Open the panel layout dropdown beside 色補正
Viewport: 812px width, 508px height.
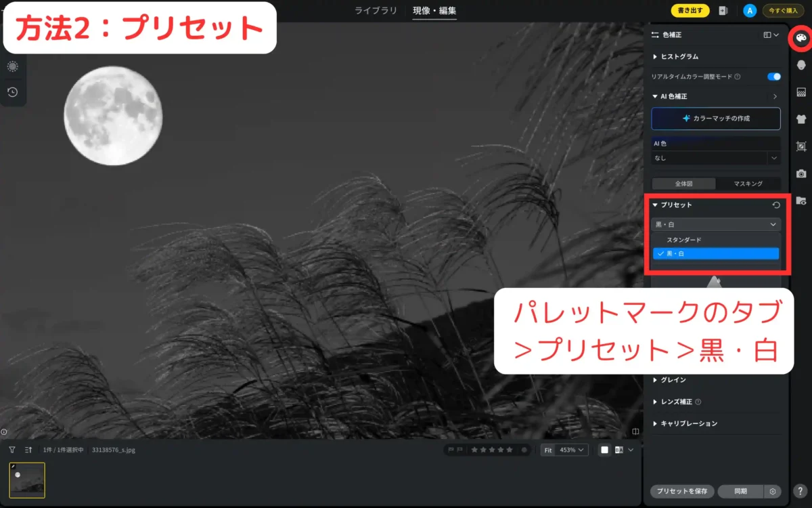click(771, 35)
